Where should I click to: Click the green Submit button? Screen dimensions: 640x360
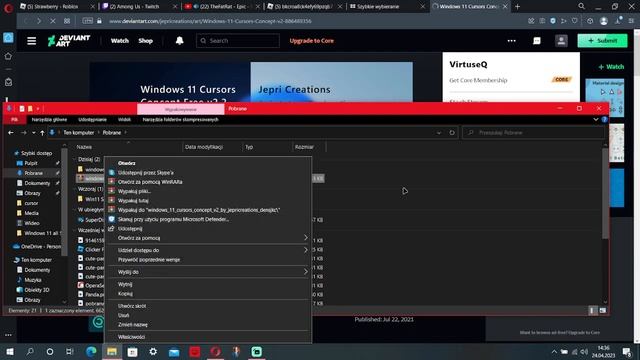pyautogui.click(x=602, y=41)
